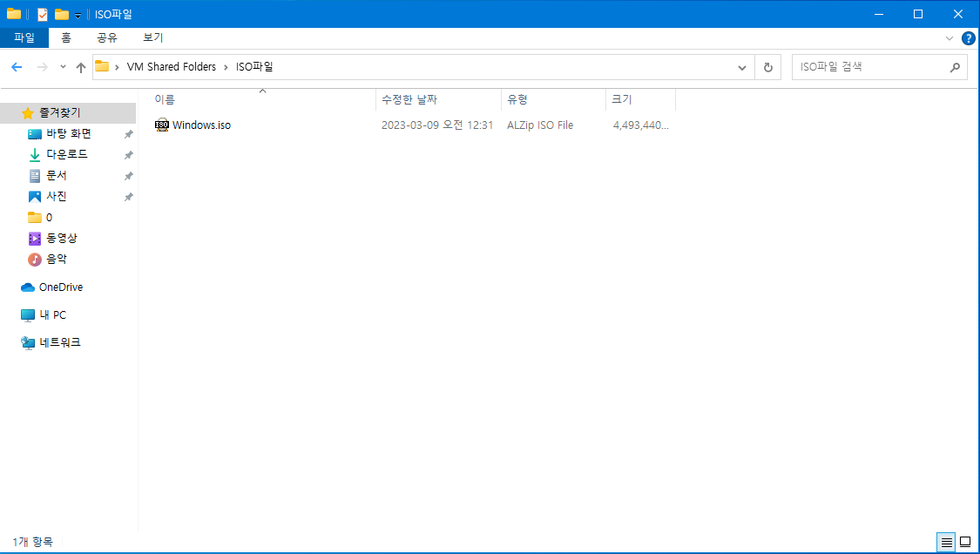
Task: Expand chevron before VM Shared Folders in path
Action: 117,68
